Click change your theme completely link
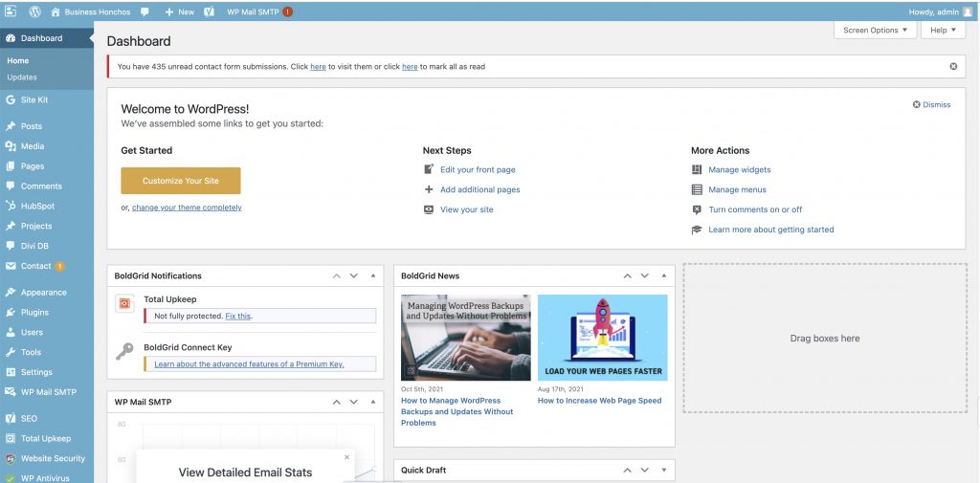The image size is (980, 483). pos(187,208)
